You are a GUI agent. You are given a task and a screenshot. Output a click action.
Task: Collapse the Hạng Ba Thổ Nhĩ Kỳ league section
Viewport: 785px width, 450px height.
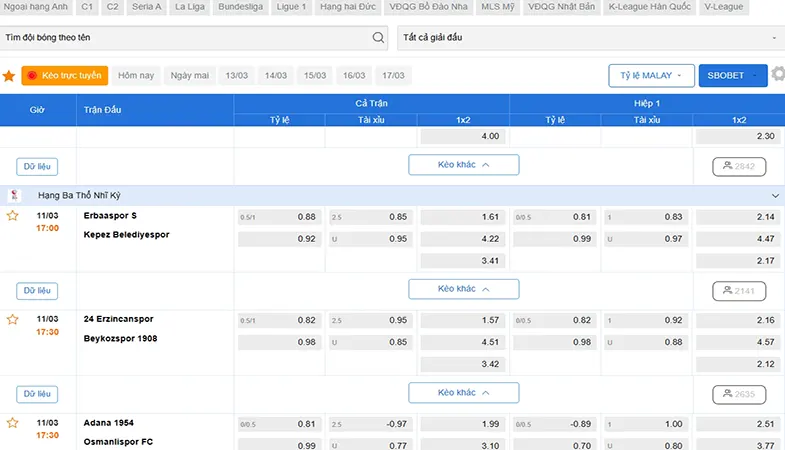click(775, 196)
